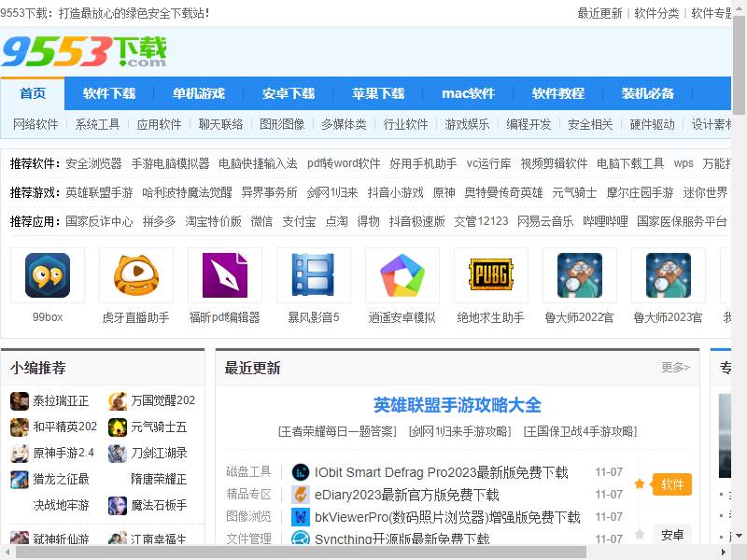Click the 网易云音乐 app link

545,221
